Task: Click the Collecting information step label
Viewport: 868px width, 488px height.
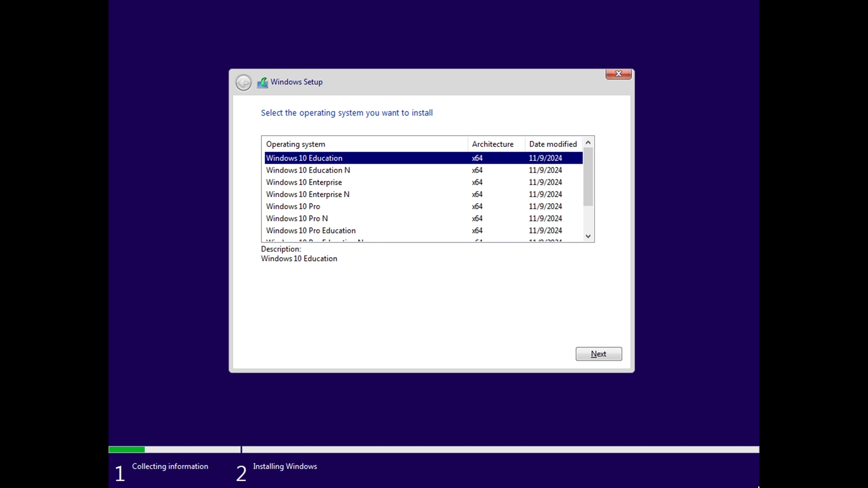Action: pos(170,466)
